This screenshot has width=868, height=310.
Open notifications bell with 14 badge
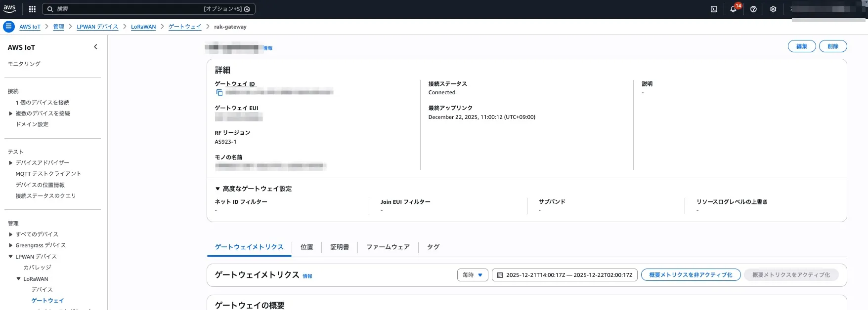tap(734, 9)
